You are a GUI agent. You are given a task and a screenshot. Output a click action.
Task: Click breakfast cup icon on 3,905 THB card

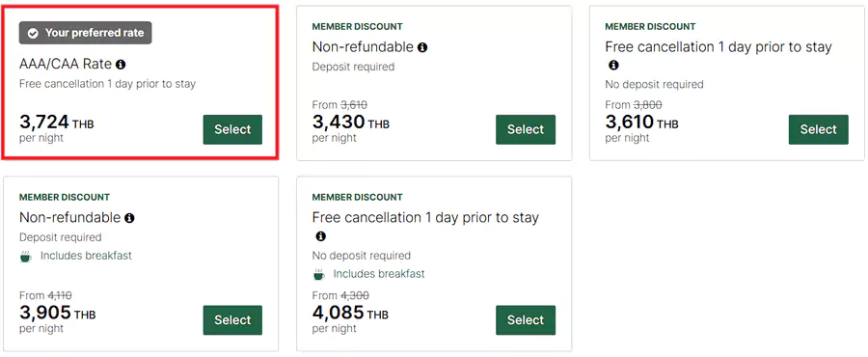pyautogui.click(x=25, y=257)
